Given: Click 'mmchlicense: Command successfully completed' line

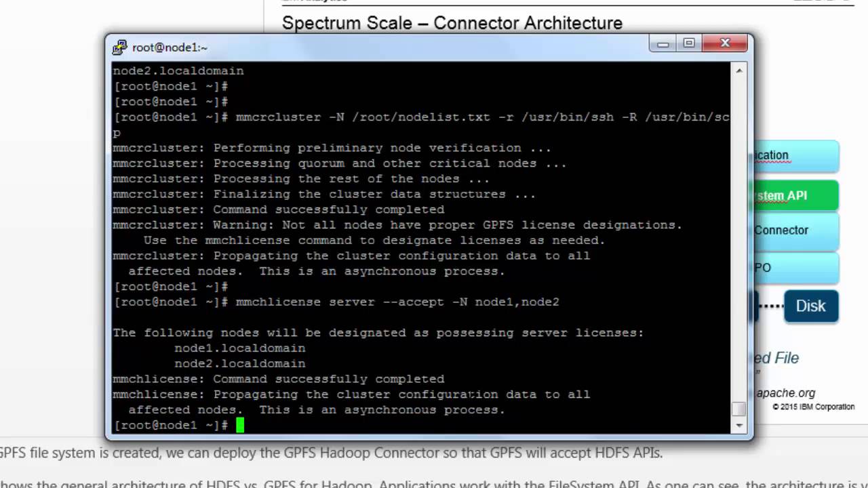Looking at the screenshot, I should click(279, 379).
